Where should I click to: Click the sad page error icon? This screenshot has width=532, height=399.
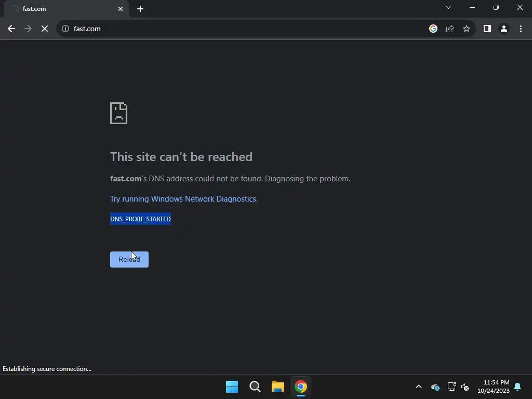[x=119, y=113]
